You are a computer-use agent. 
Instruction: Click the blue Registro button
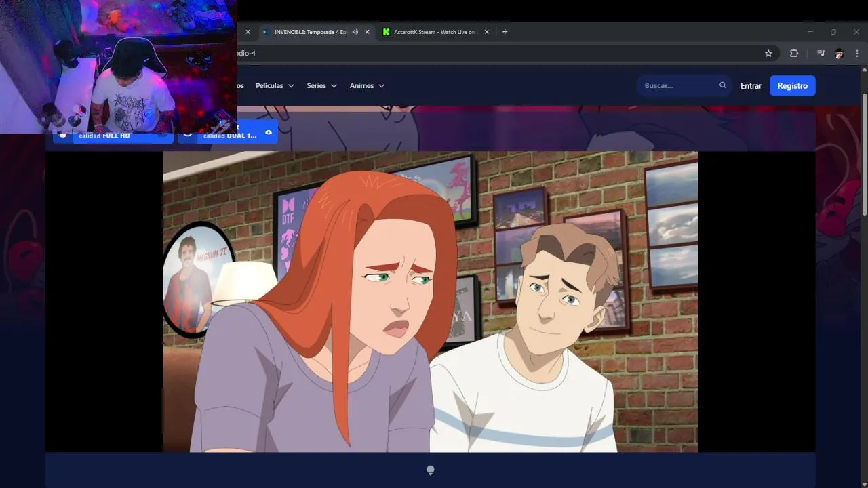[x=792, y=86]
